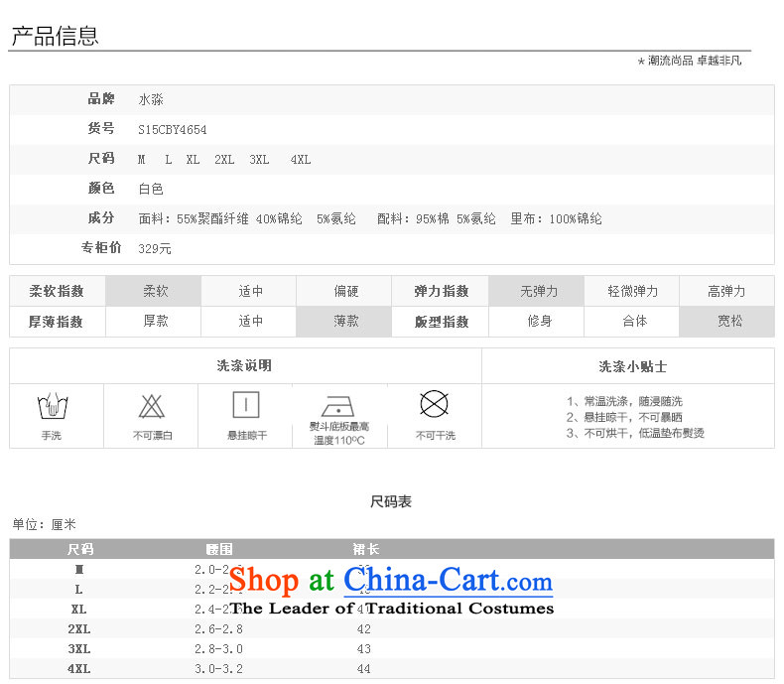The height and width of the screenshot is (684, 784).
Task: Click the 产品信息 section heading
Action: (55, 37)
